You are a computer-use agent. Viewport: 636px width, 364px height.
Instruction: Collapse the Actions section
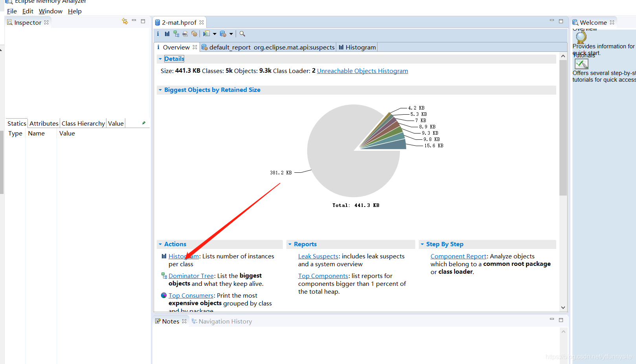pyautogui.click(x=160, y=244)
